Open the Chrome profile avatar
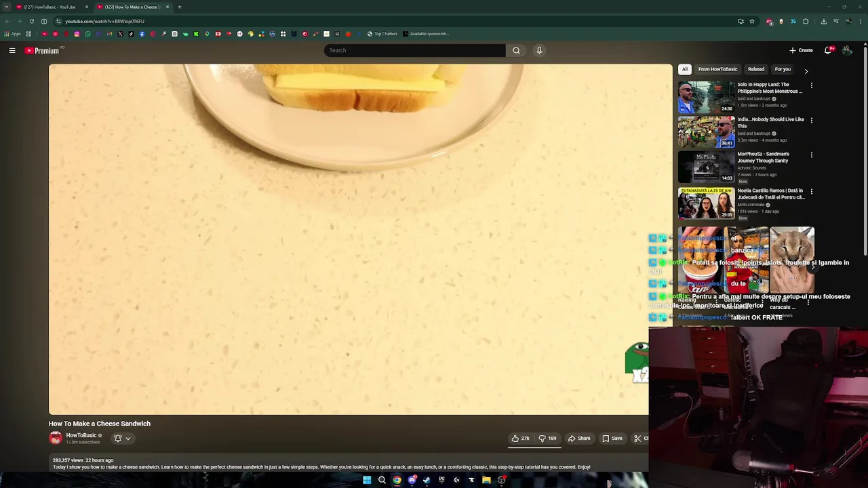This screenshot has width=868, height=488. [848, 21]
